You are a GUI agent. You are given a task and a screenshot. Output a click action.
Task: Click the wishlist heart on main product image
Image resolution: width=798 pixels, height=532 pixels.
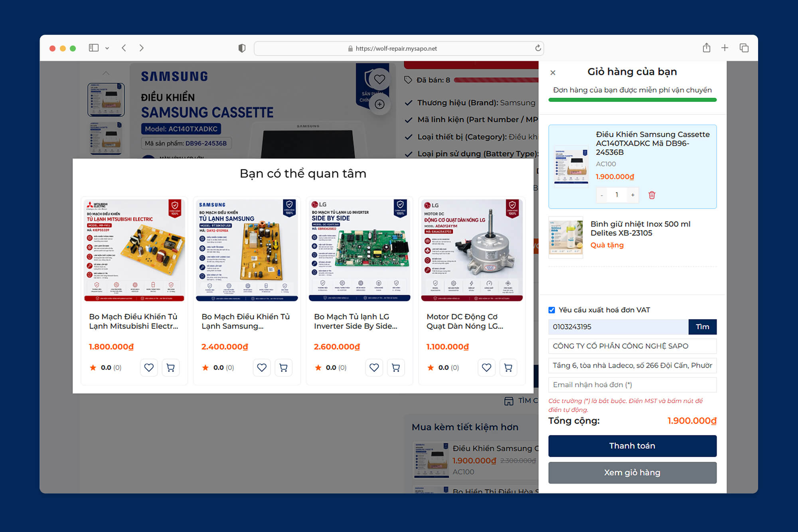379,79
